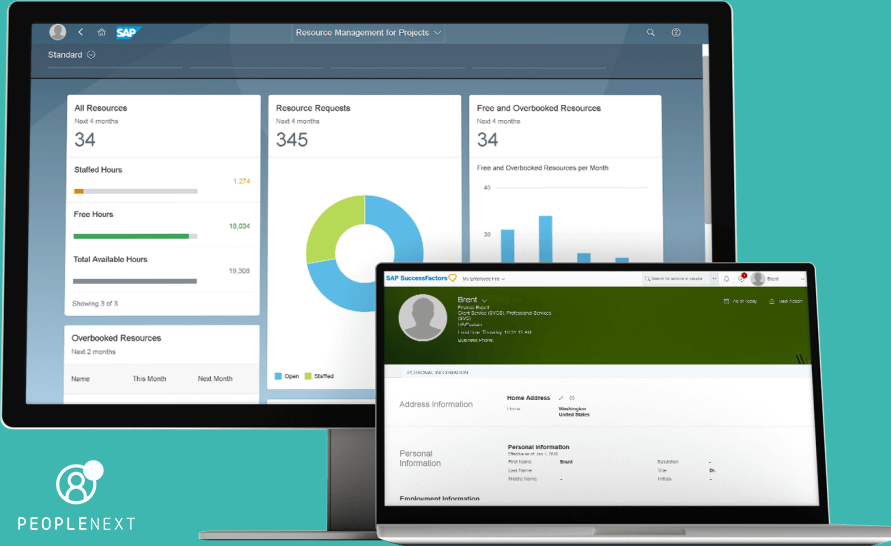891x546 pixels.
Task: Select the value 19,308 for Total Available Hours
Action: click(239, 271)
